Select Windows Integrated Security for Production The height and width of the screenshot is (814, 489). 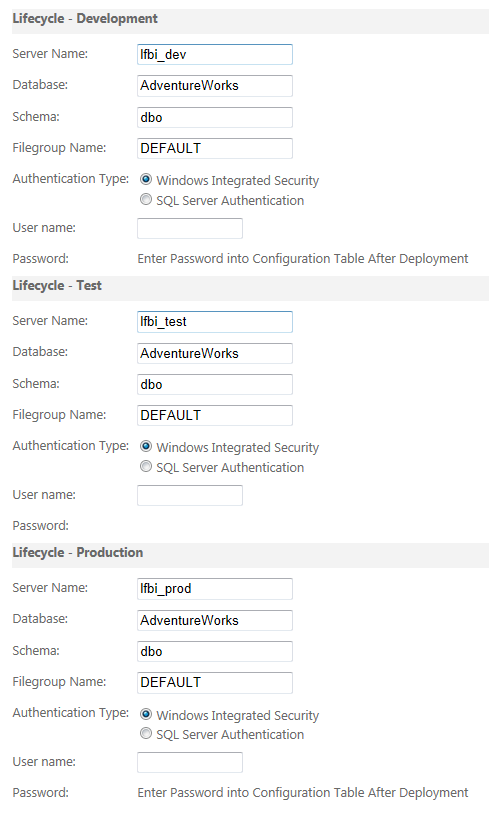(146, 714)
